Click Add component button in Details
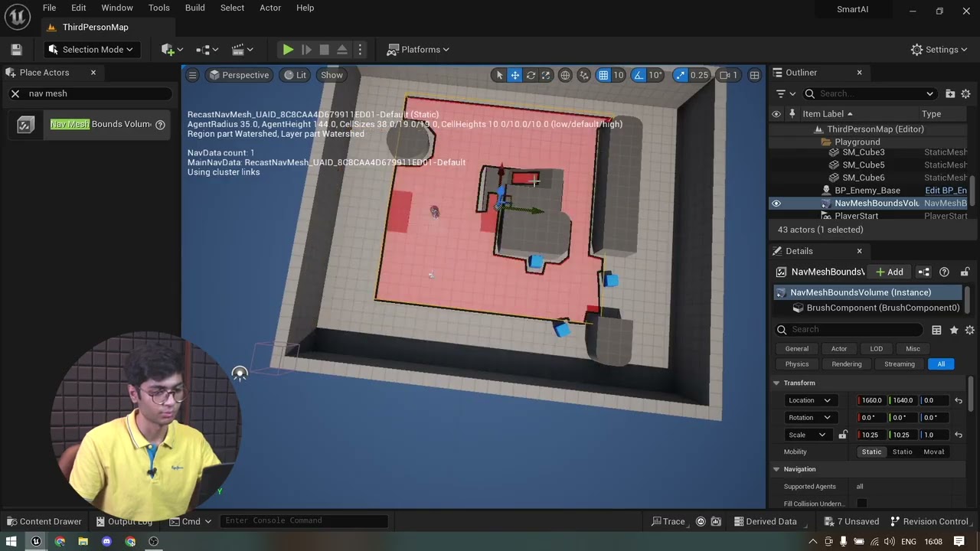 click(890, 272)
